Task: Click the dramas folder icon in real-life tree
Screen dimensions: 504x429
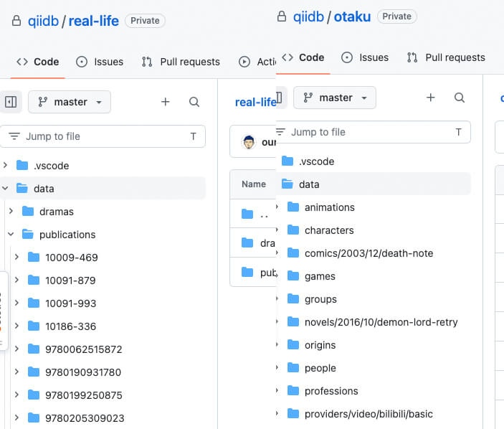Action: tap(28, 212)
